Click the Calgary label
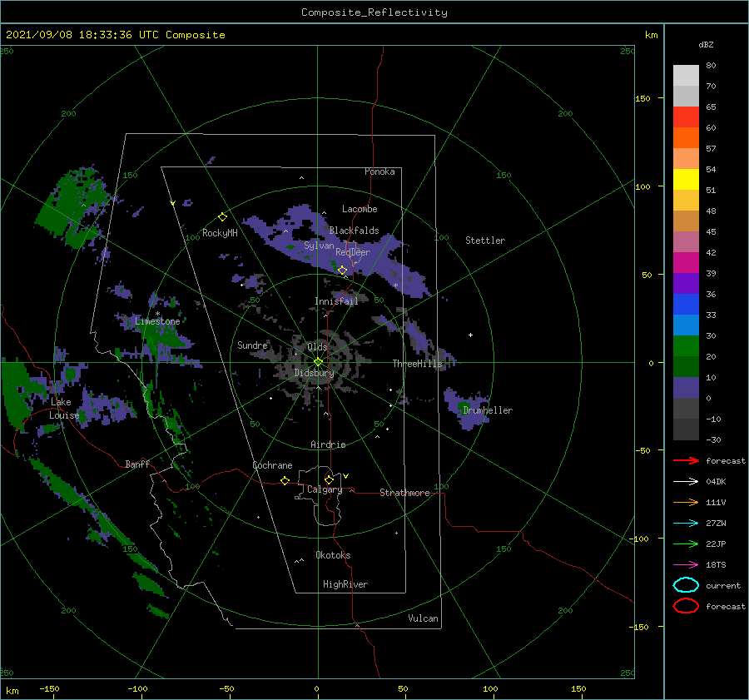Image resolution: width=749 pixels, height=700 pixels. click(325, 489)
